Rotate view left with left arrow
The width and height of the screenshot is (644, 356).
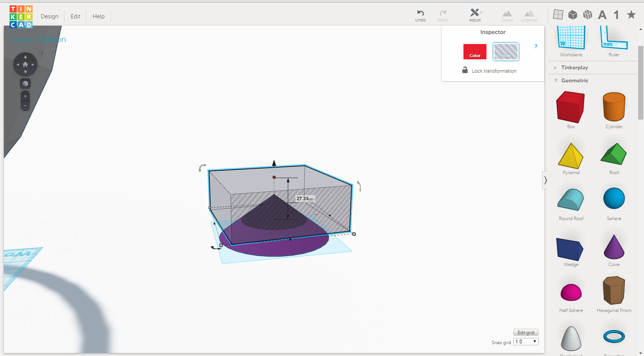click(18, 64)
